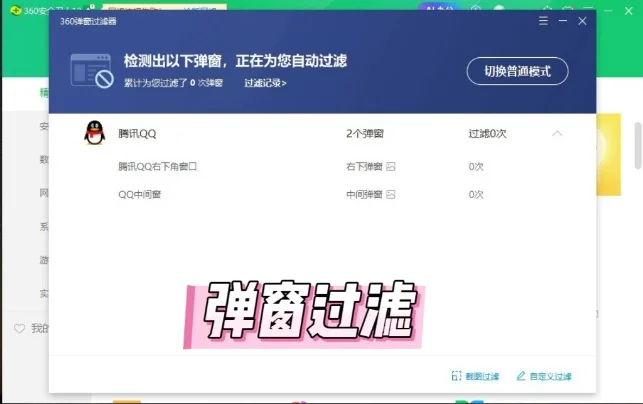
Task: Collapse the 腾讯QQ group chevron
Action: coord(557,134)
